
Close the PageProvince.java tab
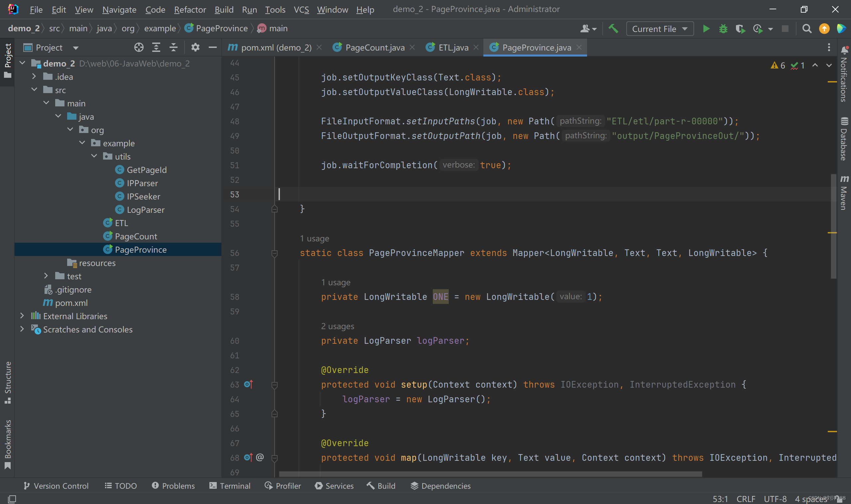[x=579, y=47]
